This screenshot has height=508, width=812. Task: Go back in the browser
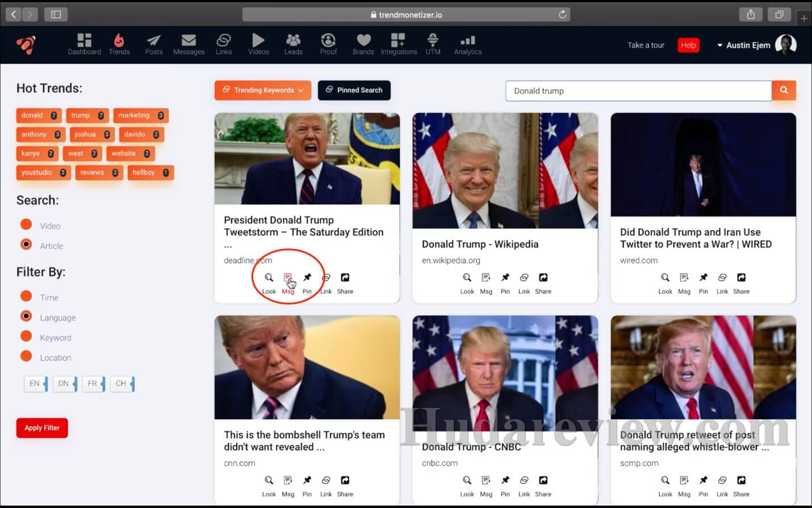(14, 14)
